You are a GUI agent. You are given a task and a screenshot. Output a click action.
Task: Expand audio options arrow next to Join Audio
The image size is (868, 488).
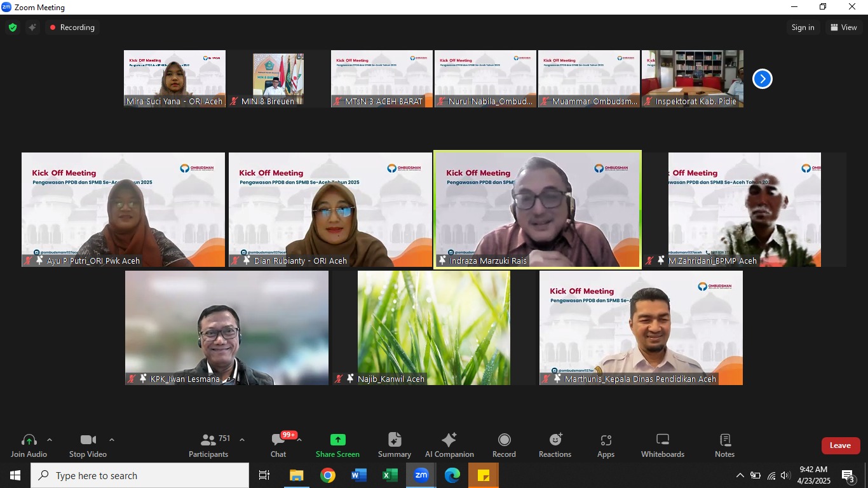point(50,440)
